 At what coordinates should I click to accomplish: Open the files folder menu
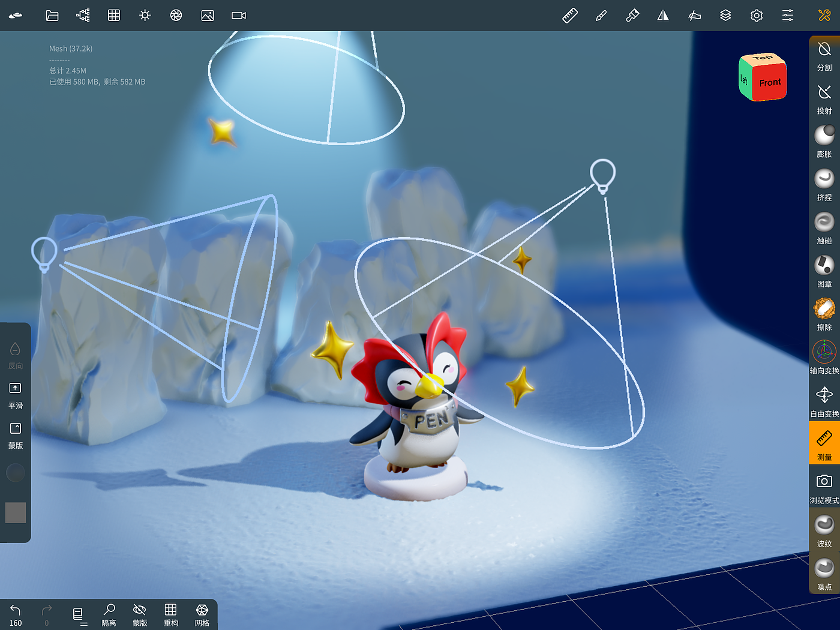pos(52,16)
